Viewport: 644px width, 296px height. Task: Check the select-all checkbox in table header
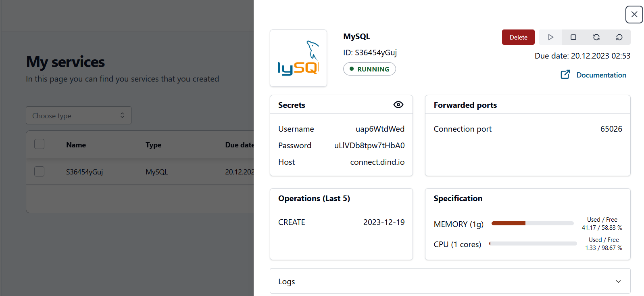(40, 144)
